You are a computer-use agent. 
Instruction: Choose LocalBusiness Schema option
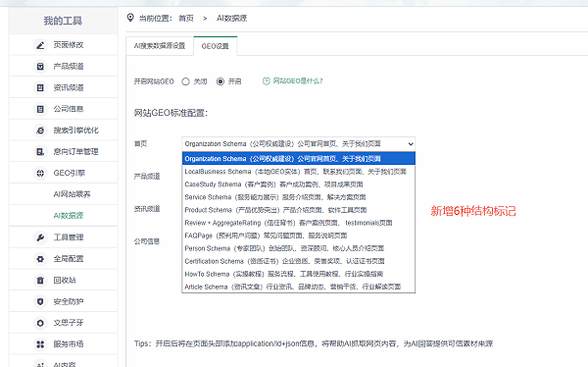tap(299, 172)
